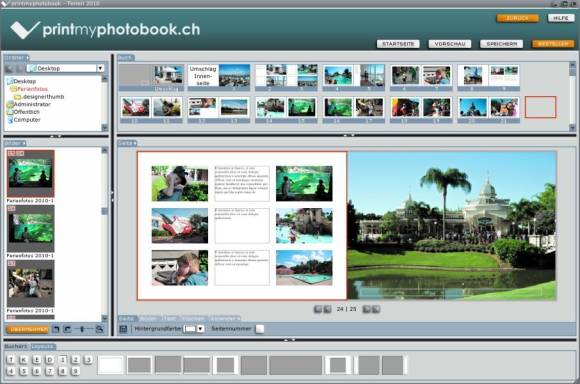Select the second aquarium photo in image list
580x384 pixels.
coord(30,229)
